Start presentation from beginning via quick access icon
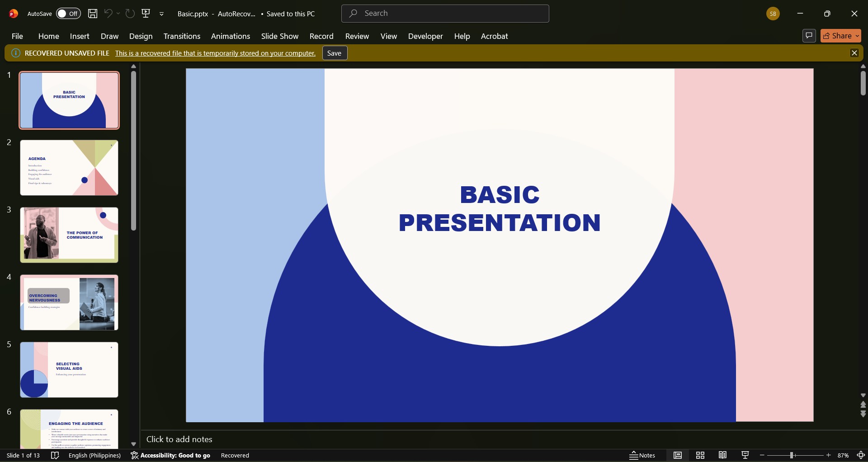Image resolution: width=868 pixels, height=462 pixels. click(x=146, y=14)
